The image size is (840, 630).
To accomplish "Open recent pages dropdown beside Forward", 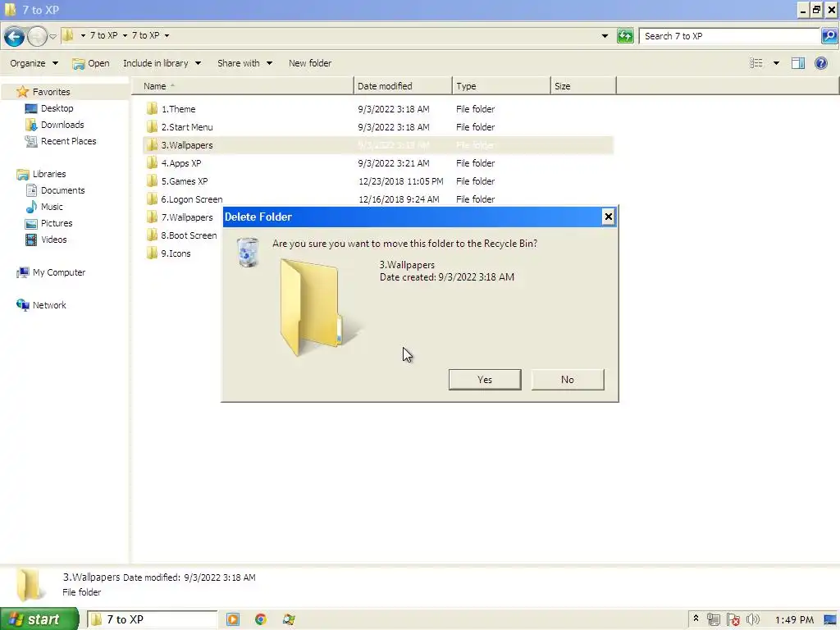I will (x=52, y=36).
